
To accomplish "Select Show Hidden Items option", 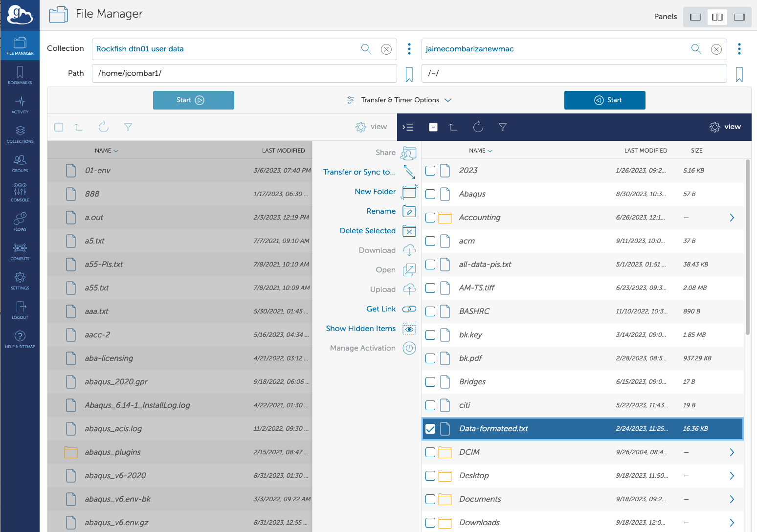I will (361, 329).
